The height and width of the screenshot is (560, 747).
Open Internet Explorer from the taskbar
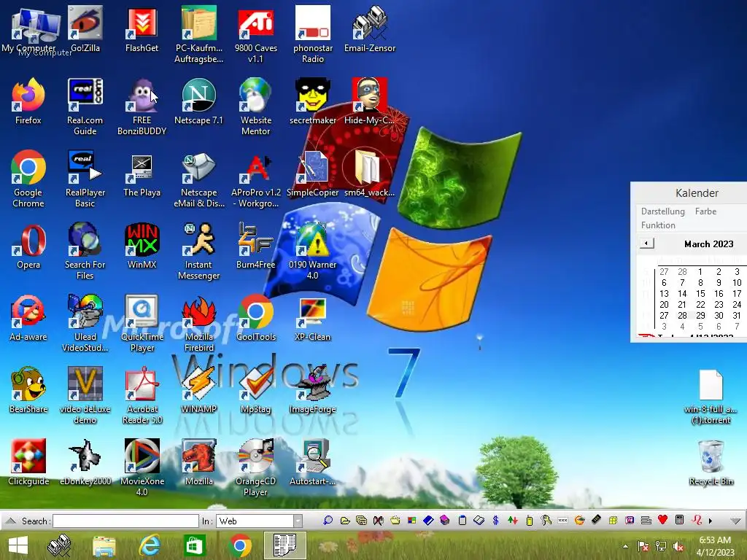coord(150,545)
